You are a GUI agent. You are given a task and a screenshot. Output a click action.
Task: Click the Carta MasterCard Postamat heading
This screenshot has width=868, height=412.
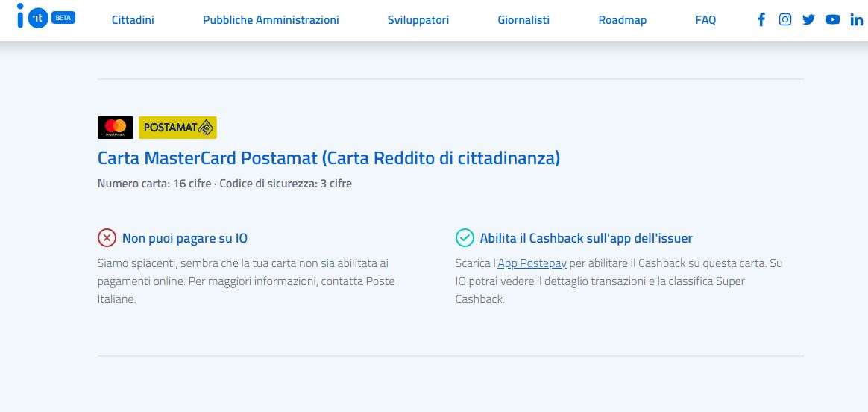click(329, 158)
